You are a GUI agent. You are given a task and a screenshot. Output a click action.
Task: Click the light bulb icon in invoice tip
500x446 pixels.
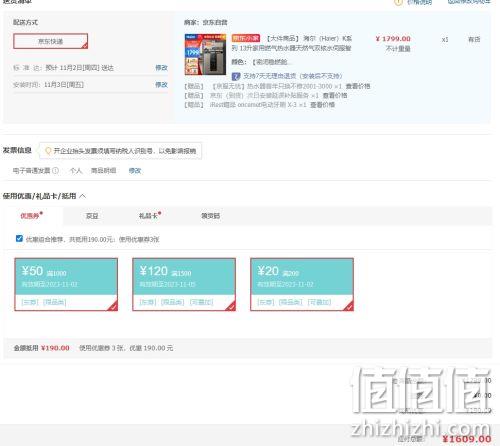click(48, 151)
